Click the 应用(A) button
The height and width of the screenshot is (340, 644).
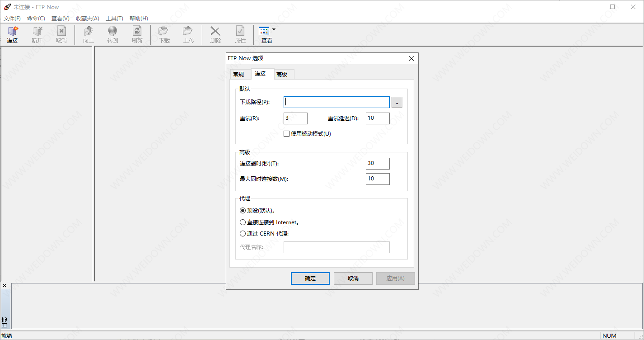point(396,279)
